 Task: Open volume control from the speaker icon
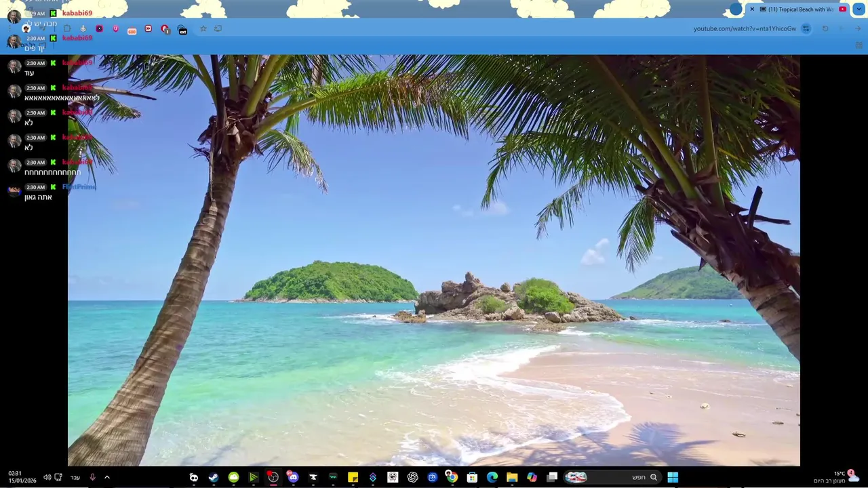[x=47, y=477]
